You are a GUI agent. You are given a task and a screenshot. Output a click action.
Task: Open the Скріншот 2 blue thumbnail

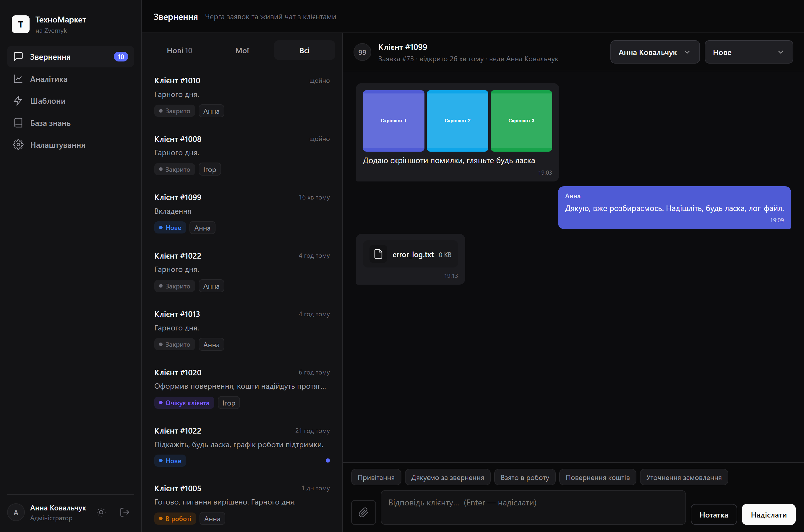[x=457, y=121]
